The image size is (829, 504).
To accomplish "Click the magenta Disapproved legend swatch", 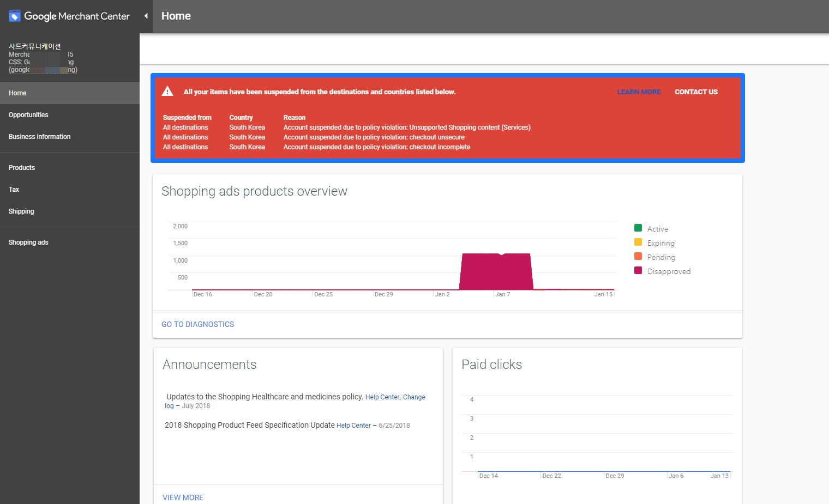I will pyautogui.click(x=638, y=270).
